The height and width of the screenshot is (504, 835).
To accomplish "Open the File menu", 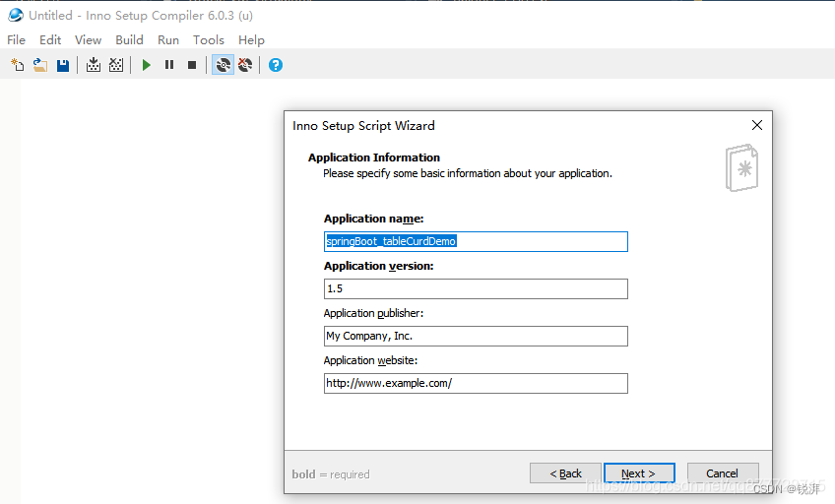I will click(x=16, y=40).
